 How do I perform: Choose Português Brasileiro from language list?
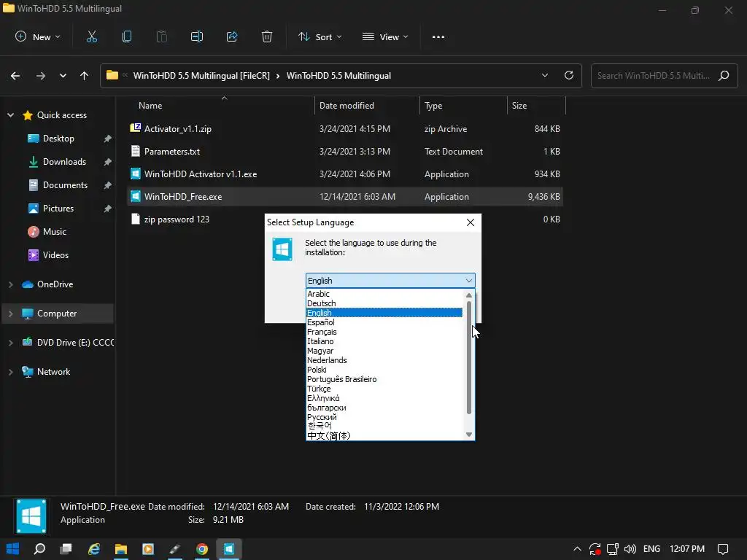tap(384, 379)
